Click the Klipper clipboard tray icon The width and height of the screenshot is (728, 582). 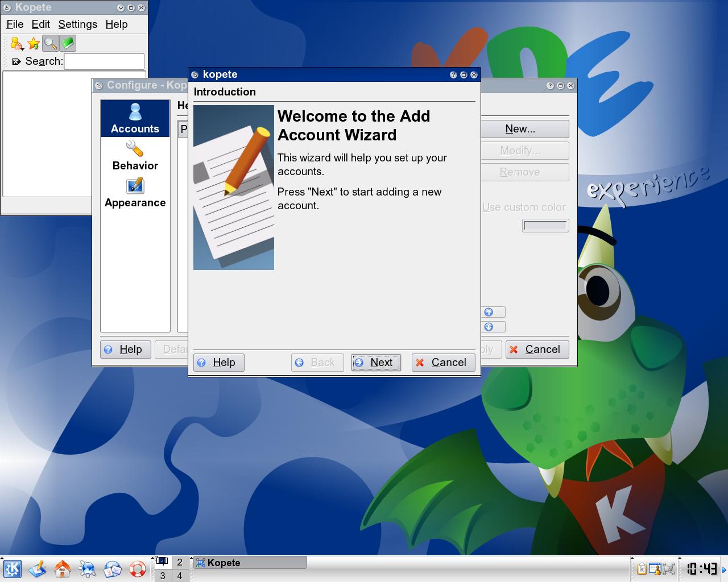pyautogui.click(x=642, y=569)
